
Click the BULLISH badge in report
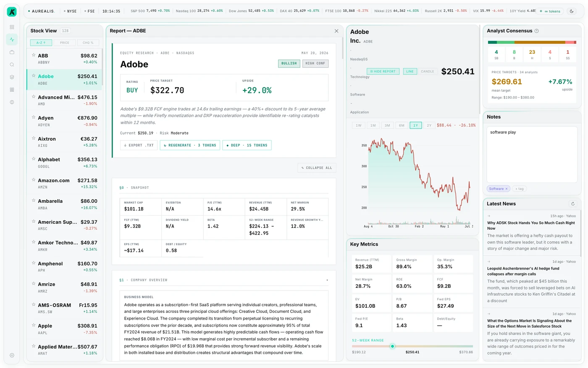pos(289,64)
